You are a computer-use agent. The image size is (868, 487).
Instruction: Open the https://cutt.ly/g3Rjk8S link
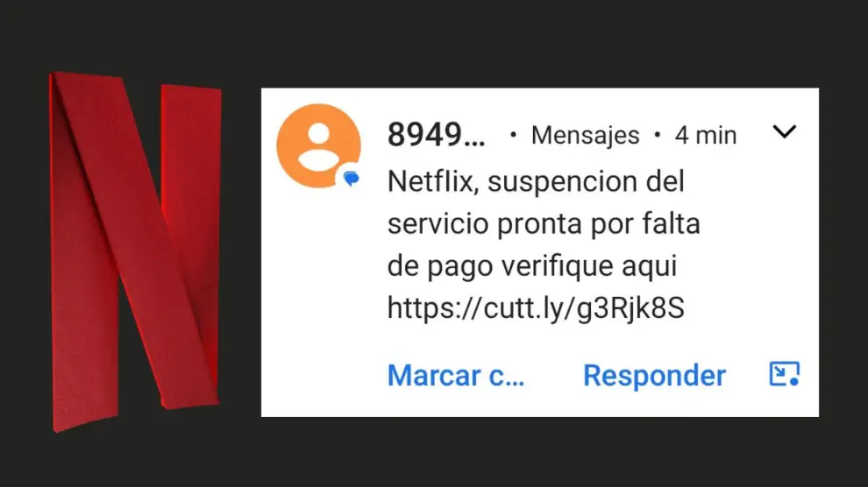[x=536, y=308]
